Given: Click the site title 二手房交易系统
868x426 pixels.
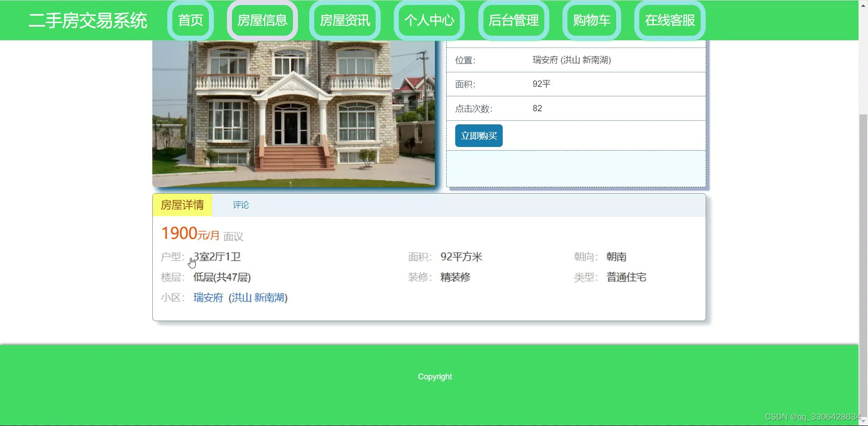Looking at the screenshot, I should (x=88, y=20).
